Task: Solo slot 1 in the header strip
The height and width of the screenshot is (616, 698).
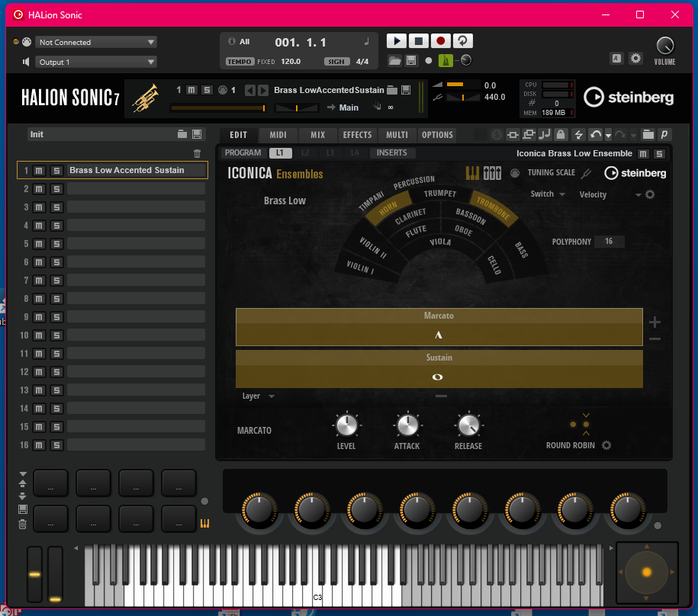Action: (207, 90)
